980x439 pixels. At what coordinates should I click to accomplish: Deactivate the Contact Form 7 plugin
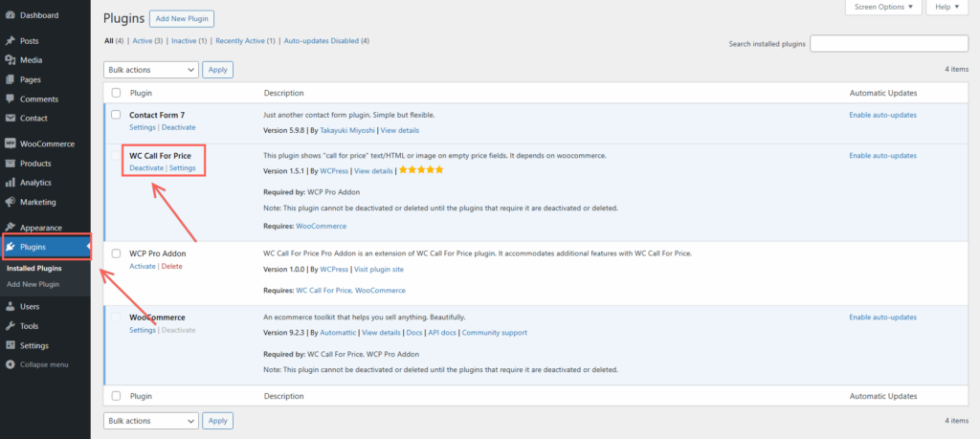(179, 127)
